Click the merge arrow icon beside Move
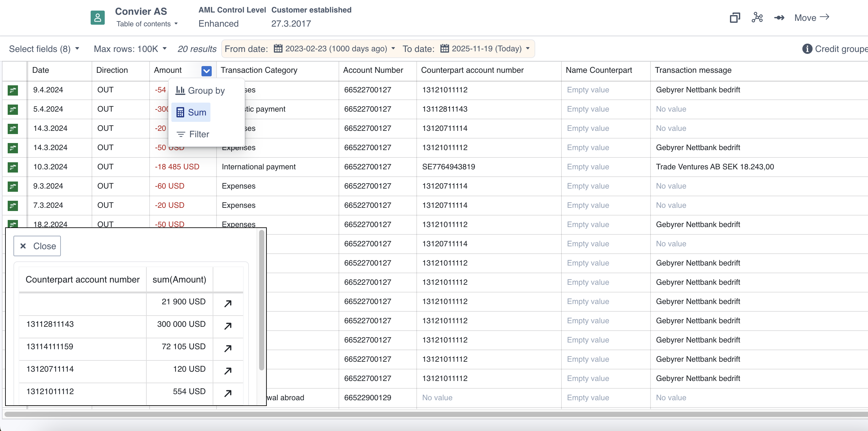The height and width of the screenshot is (431, 868). tap(779, 18)
